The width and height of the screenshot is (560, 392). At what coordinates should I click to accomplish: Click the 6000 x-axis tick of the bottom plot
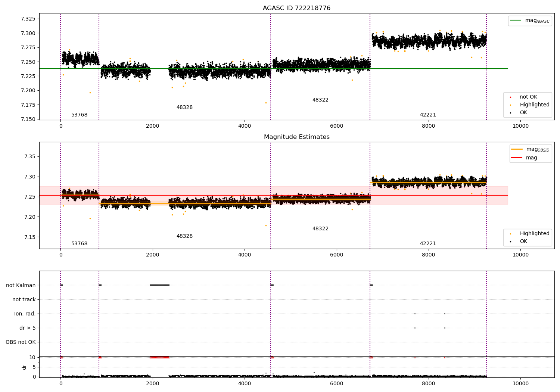pyautogui.click(x=337, y=384)
